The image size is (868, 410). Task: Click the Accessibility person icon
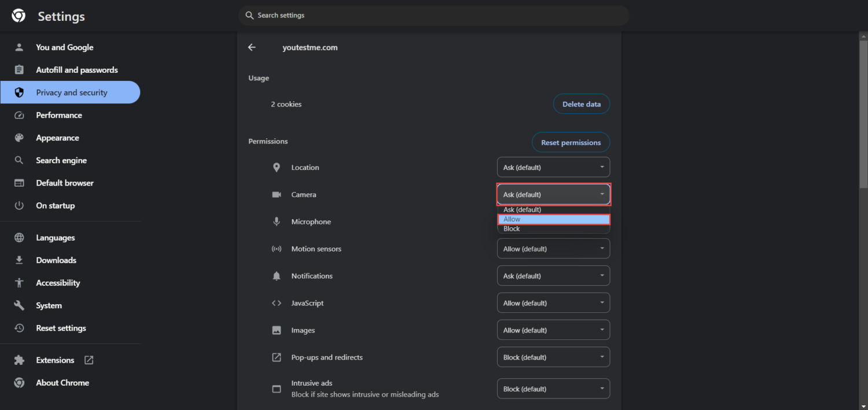19,283
